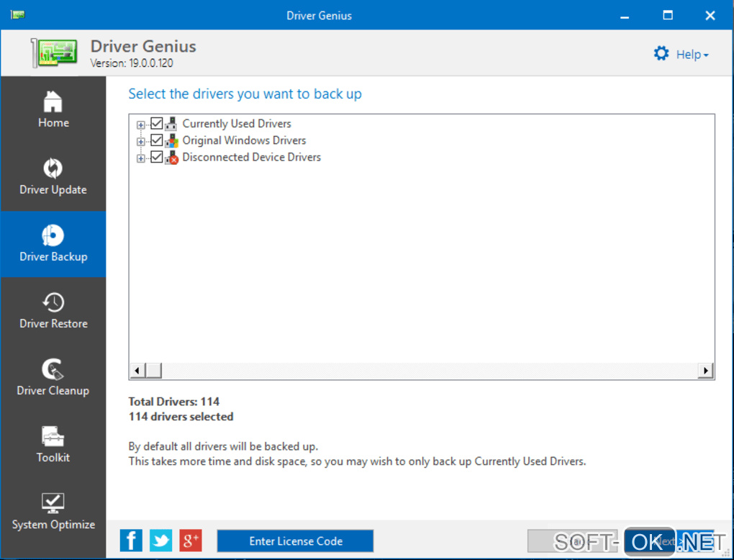734x560 pixels.
Task: Select the Original Windows Drivers label
Action: click(x=244, y=140)
